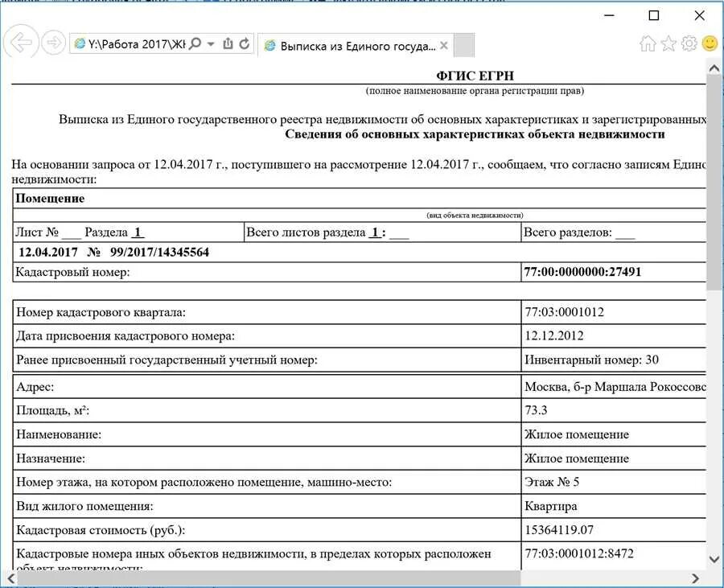724x588 pixels.
Task: Click the compatibility view icon in address bar
Action: pos(228,44)
